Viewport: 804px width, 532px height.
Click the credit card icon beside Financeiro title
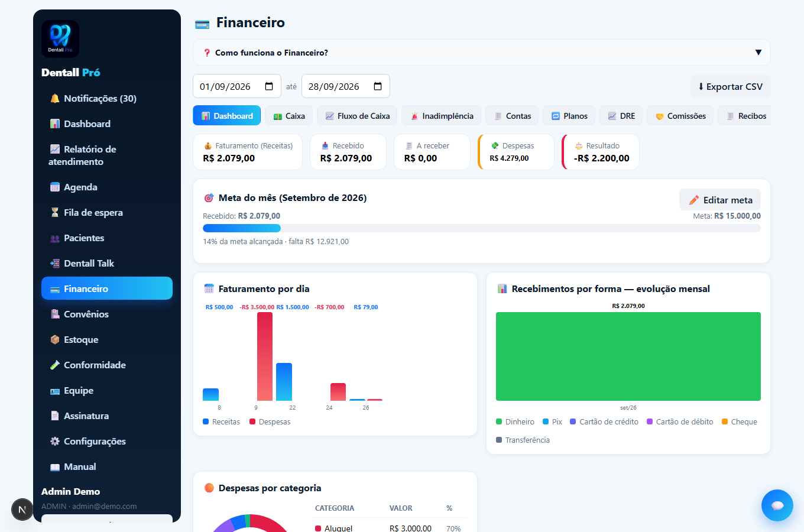click(202, 24)
